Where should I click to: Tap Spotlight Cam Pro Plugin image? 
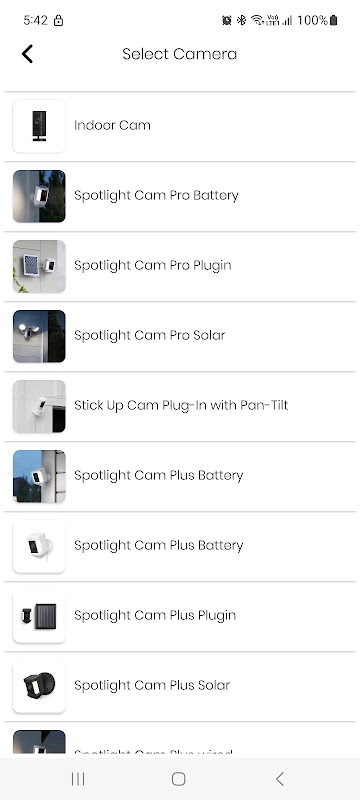(x=39, y=266)
